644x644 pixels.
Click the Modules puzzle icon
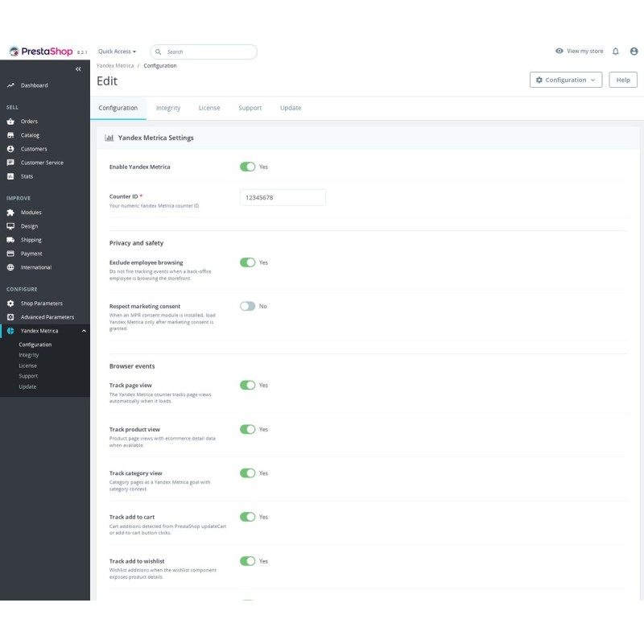[10, 213]
